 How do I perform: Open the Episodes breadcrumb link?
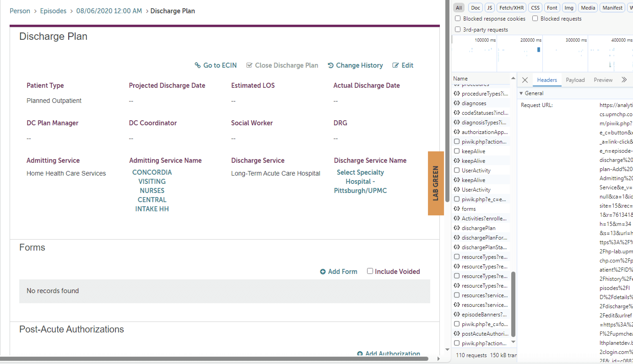point(53,11)
